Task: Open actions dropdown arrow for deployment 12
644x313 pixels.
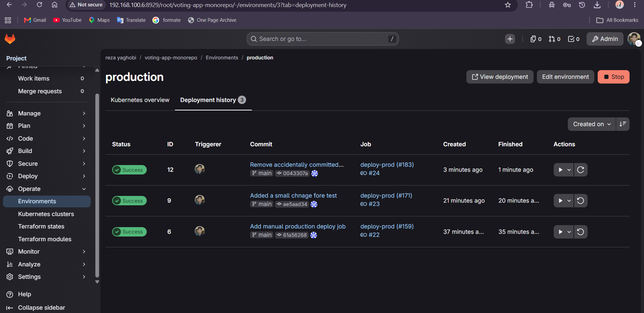Action: 569,170
